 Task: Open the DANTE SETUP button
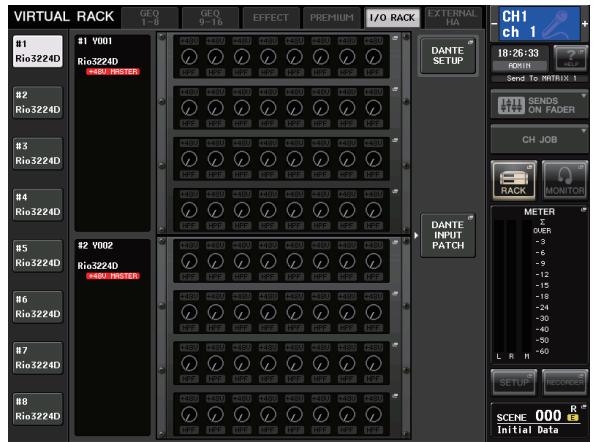pyautogui.click(x=448, y=56)
